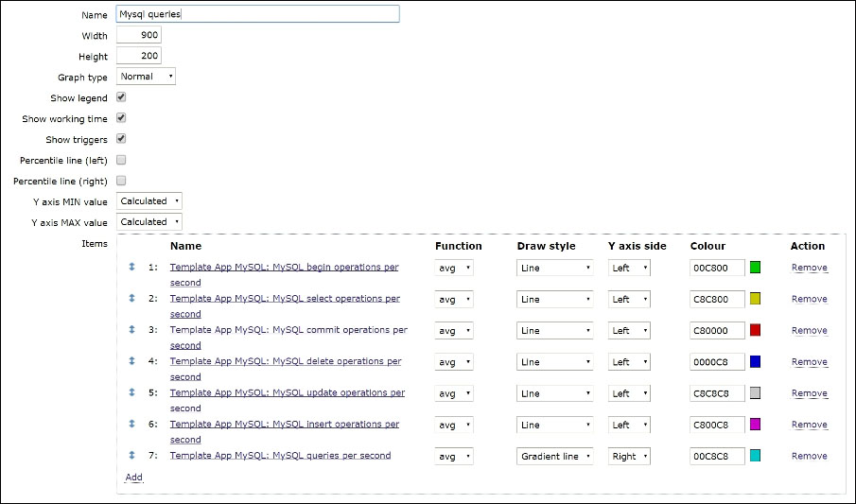856x504 pixels.
Task: Enable the Percentile line (left) checkbox
Action: coord(121,160)
